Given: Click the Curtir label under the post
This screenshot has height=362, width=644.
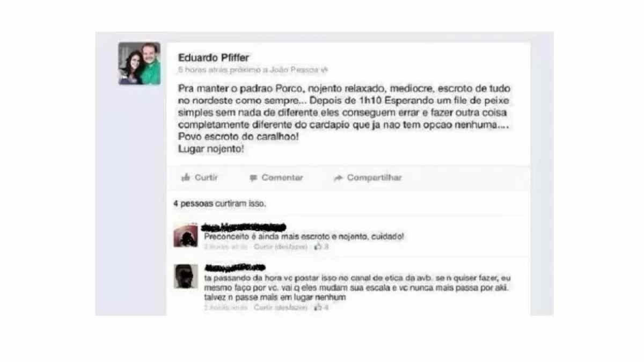Looking at the screenshot, I should [206, 178].
